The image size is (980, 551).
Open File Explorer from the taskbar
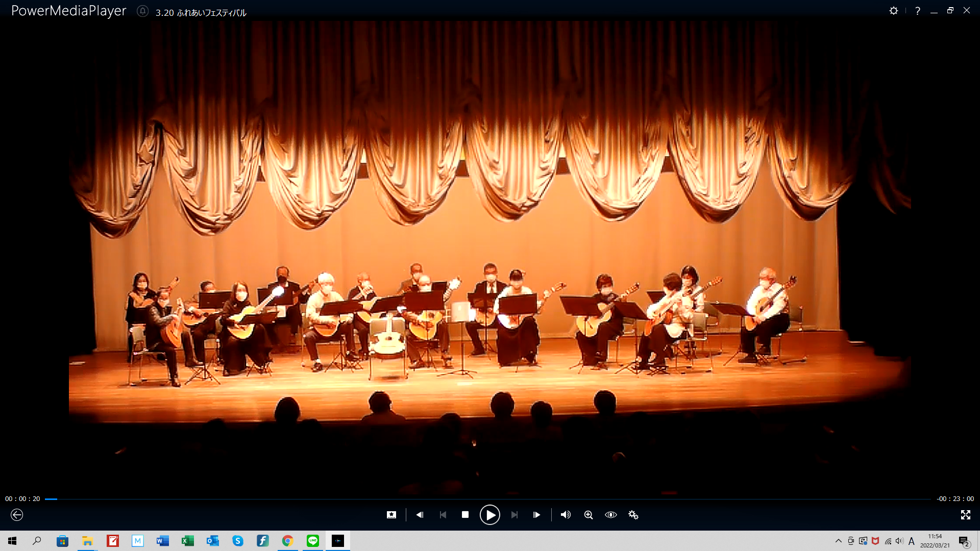88,541
